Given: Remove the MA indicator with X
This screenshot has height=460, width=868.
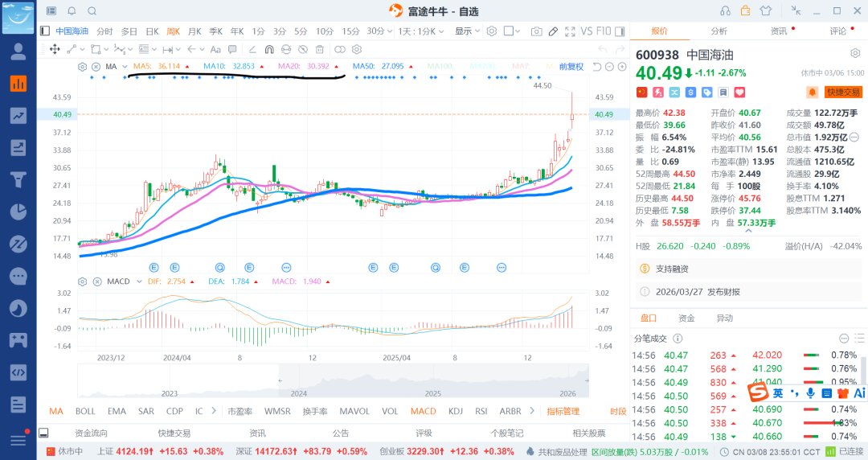Looking at the screenshot, I should 96,67.
